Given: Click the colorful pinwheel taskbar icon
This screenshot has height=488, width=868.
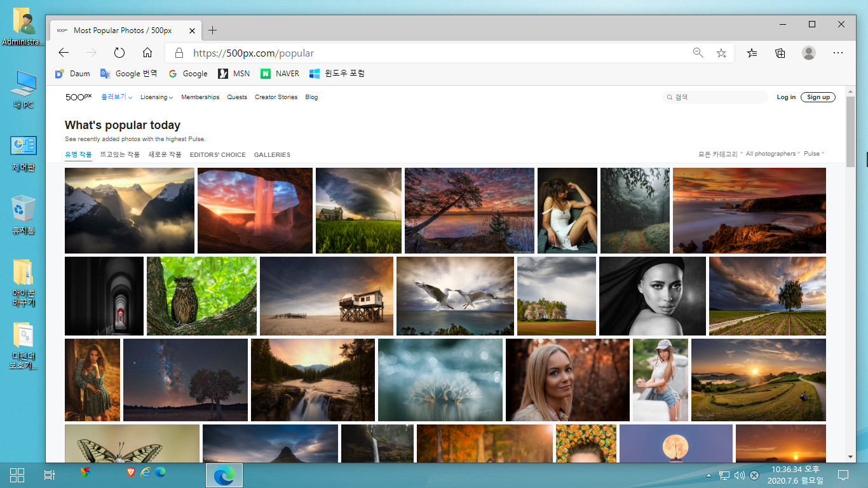Looking at the screenshot, I should point(86,472).
